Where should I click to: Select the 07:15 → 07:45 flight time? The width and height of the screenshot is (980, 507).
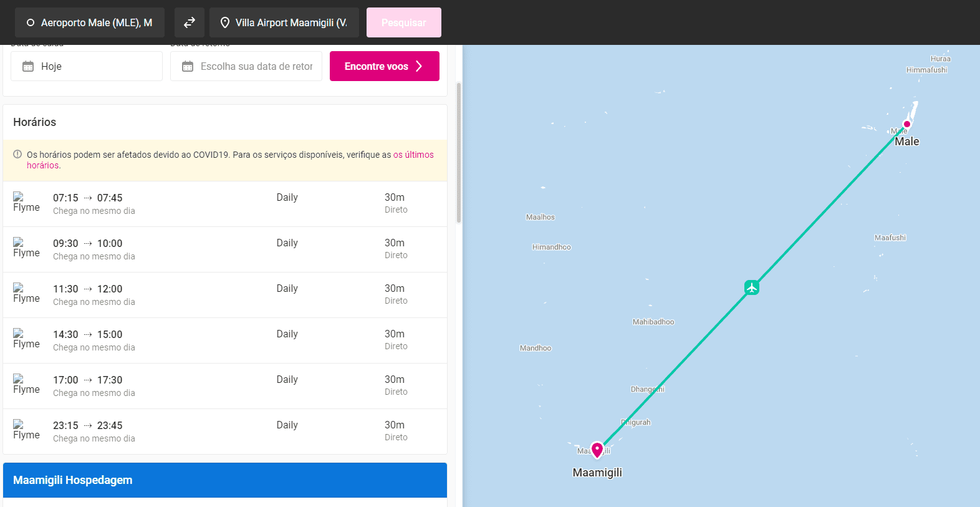click(88, 198)
